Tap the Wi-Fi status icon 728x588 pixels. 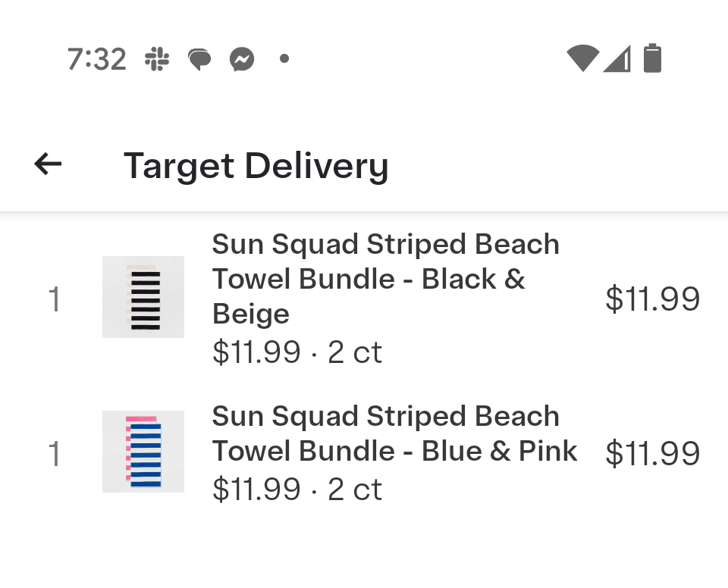coord(582,58)
